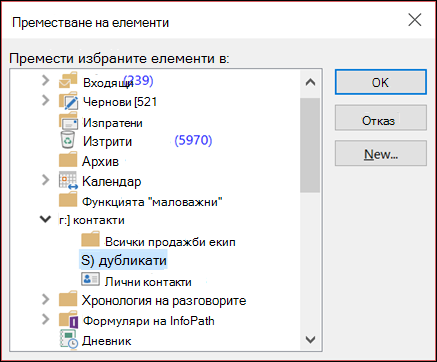Confirm the move with OK
This screenshot has height=362, width=437.
(x=381, y=82)
